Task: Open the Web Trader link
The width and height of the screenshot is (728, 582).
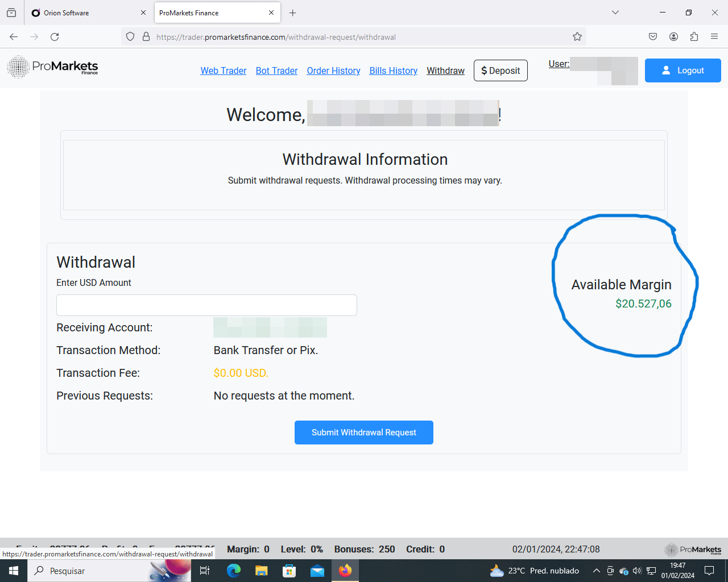Action: (224, 70)
